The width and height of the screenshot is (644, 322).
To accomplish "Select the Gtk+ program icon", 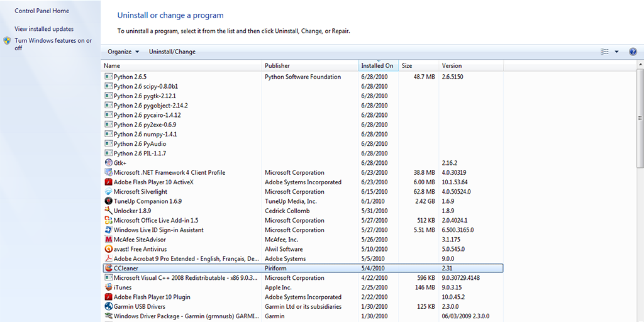I will (108, 163).
